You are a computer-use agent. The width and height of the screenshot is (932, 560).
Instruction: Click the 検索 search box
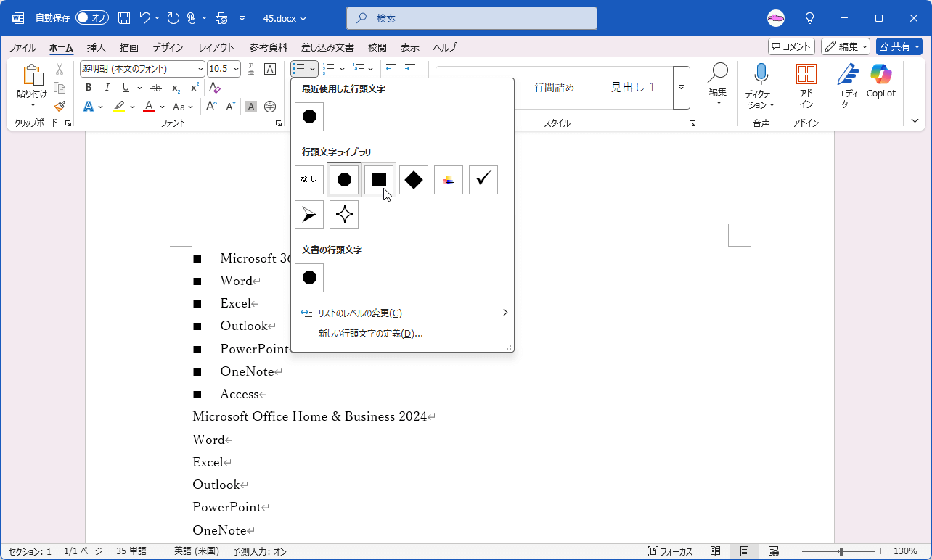472,17
